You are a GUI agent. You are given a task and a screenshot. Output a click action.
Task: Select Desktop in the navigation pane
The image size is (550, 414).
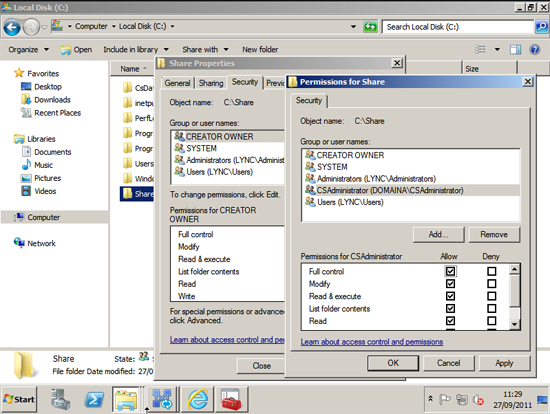48,87
